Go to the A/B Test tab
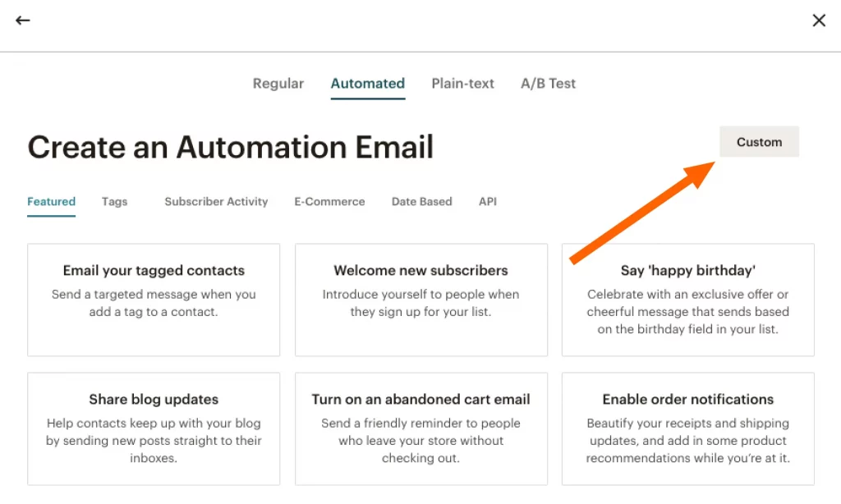841x504 pixels. (548, 84)
